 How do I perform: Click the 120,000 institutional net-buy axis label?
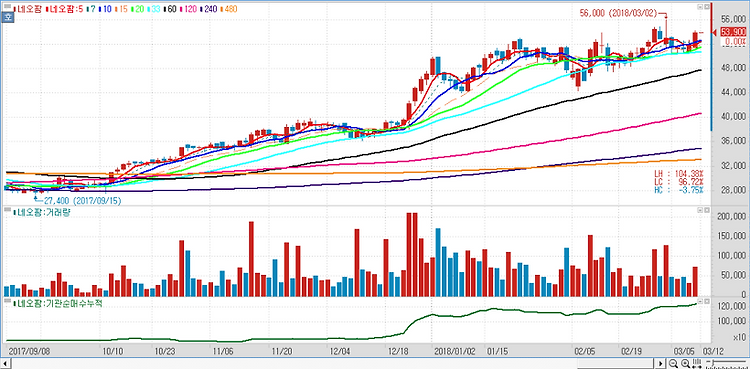coord(732,307)
